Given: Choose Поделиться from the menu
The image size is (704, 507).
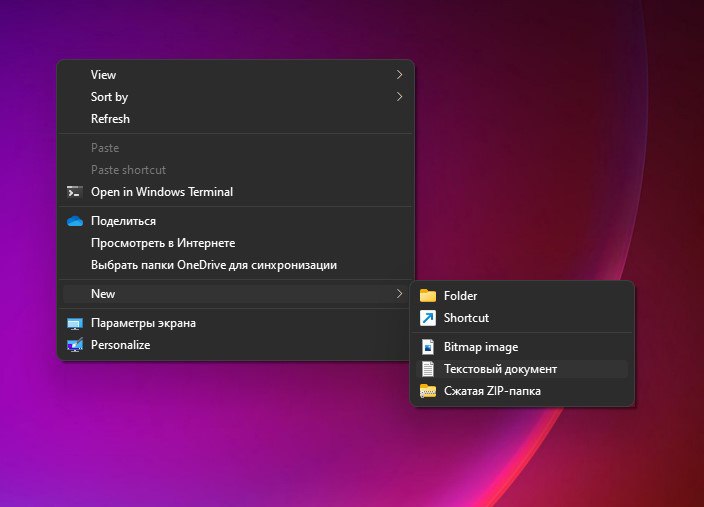Looking at the screenshot, I should click(236, 221).
